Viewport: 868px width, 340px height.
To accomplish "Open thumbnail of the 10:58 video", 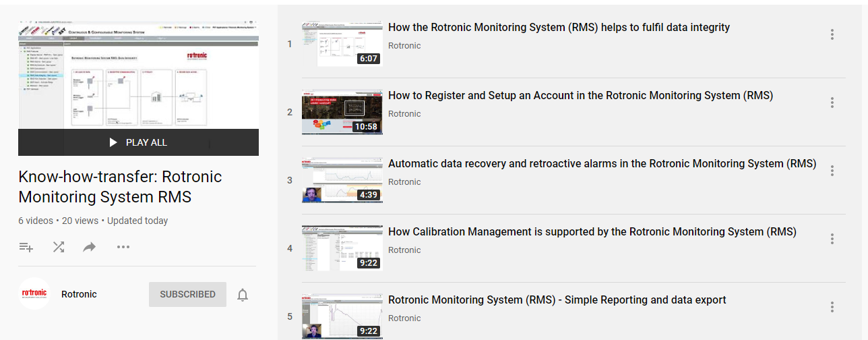I will pos(342,112).
